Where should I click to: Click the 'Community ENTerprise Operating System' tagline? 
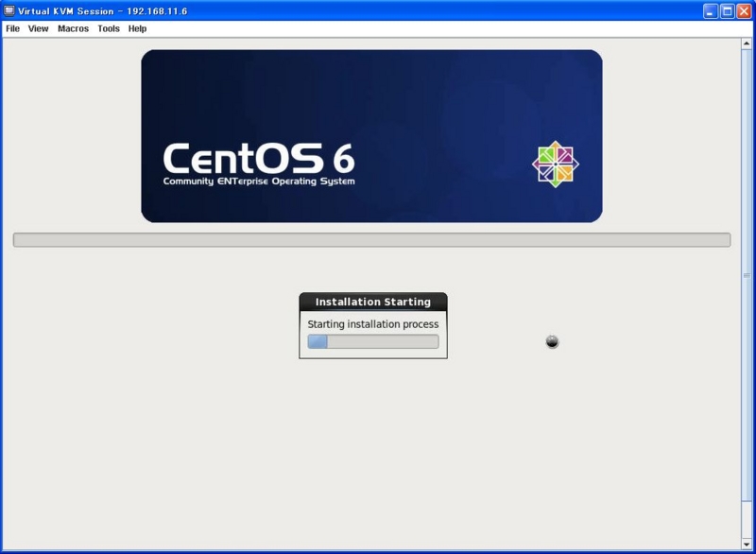point(259,182)
